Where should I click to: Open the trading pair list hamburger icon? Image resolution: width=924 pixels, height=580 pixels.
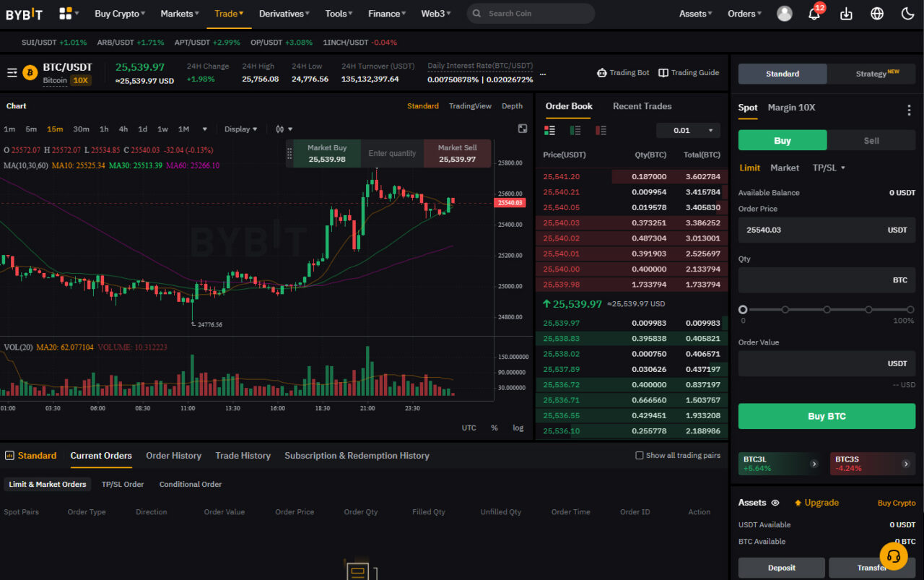[12, 72]
